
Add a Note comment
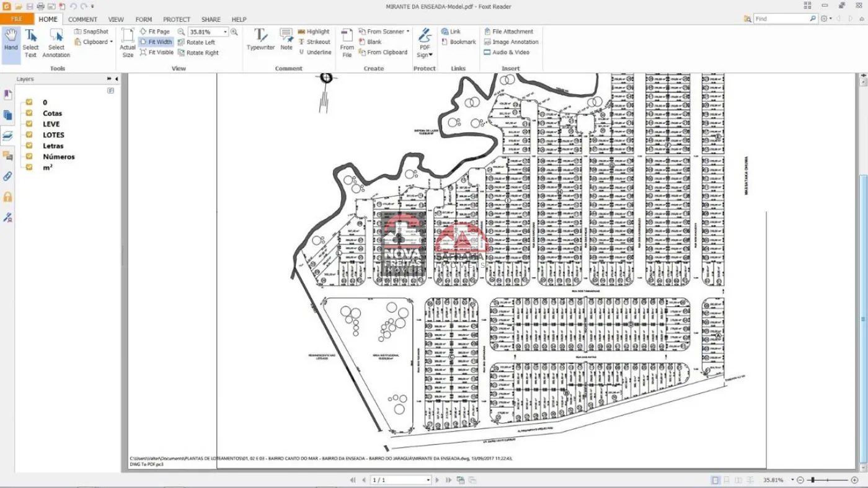tap(286, 40)
